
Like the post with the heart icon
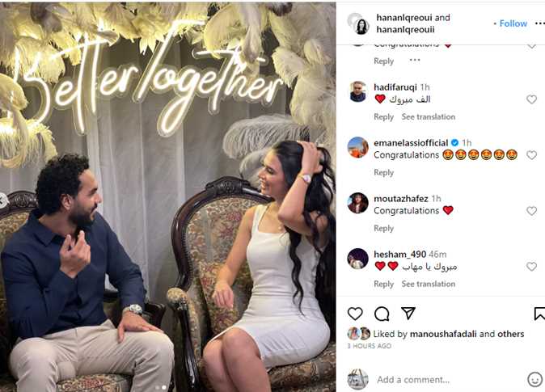click(355, 314)
